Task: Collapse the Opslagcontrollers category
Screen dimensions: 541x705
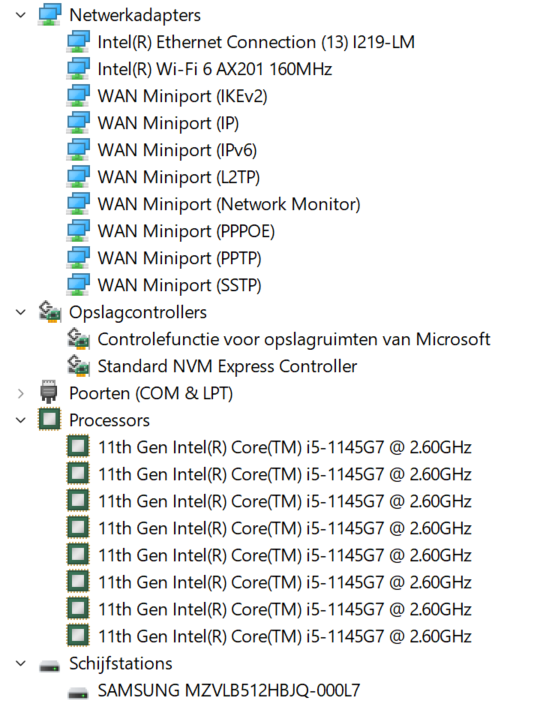Action: (x=21, y=312)
